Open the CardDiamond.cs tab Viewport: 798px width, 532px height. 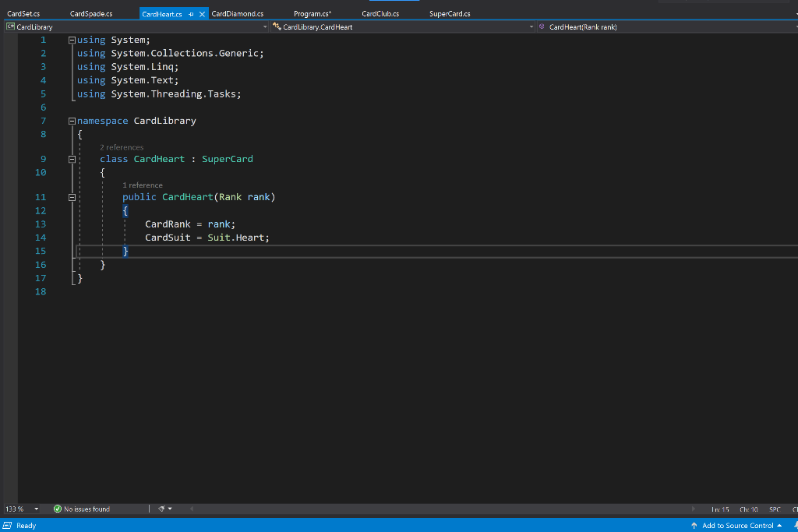click(x=237, y=14)
